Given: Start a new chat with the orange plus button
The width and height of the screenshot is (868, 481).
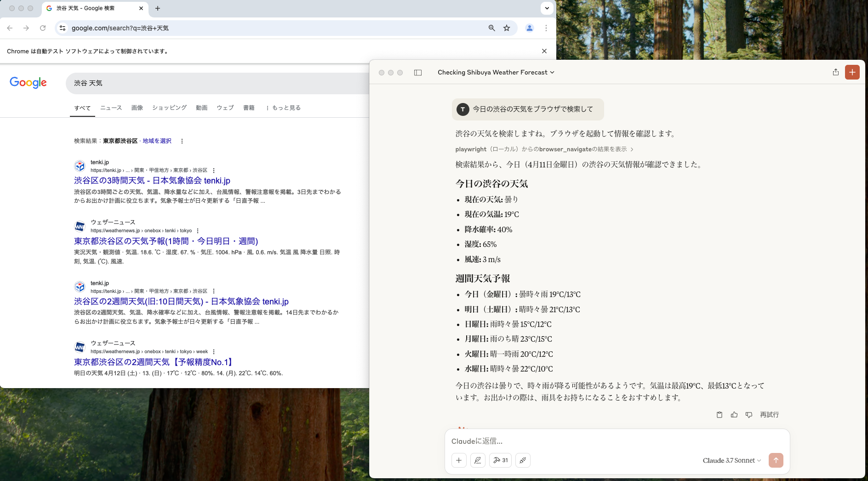Looking at the screenshot, I should pyautogui.click(x=852, y=72).
